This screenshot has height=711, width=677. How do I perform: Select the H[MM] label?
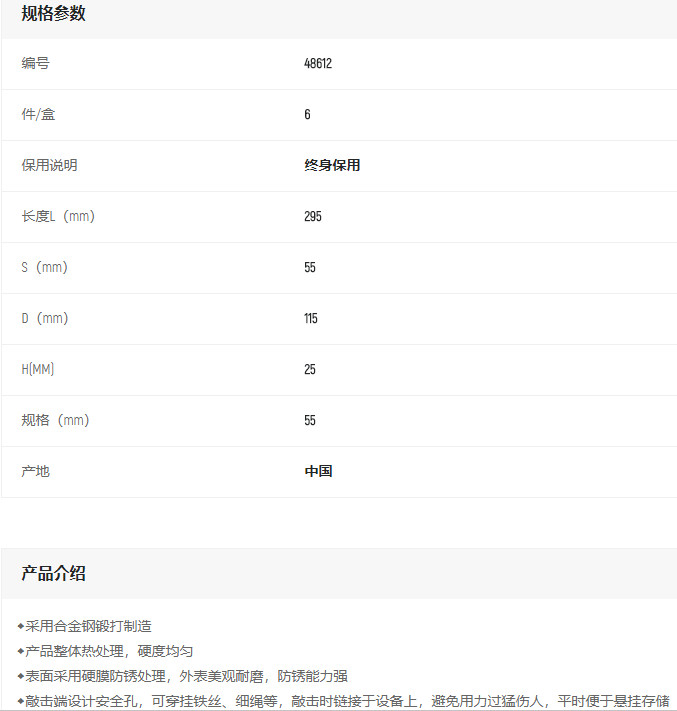point(38,369)
